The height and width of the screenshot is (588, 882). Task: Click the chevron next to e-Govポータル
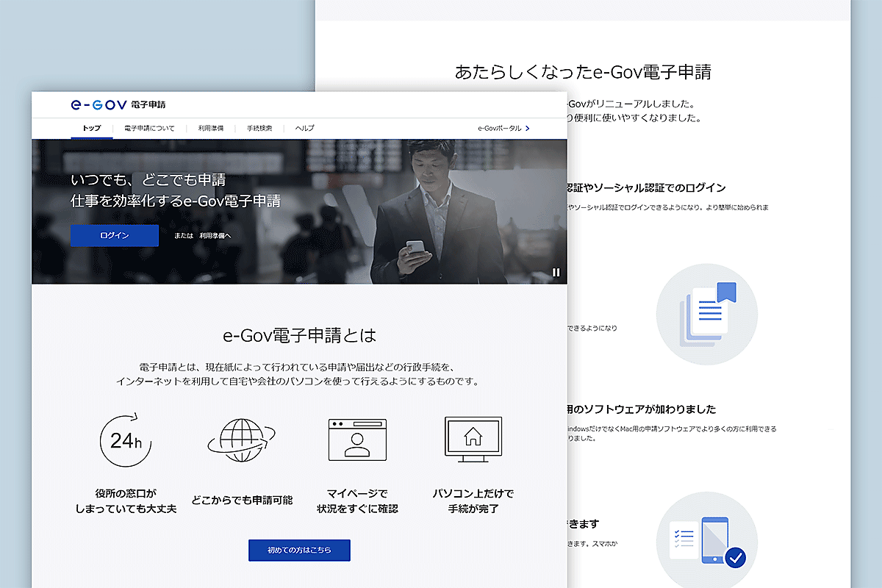[x=527, y=128]
